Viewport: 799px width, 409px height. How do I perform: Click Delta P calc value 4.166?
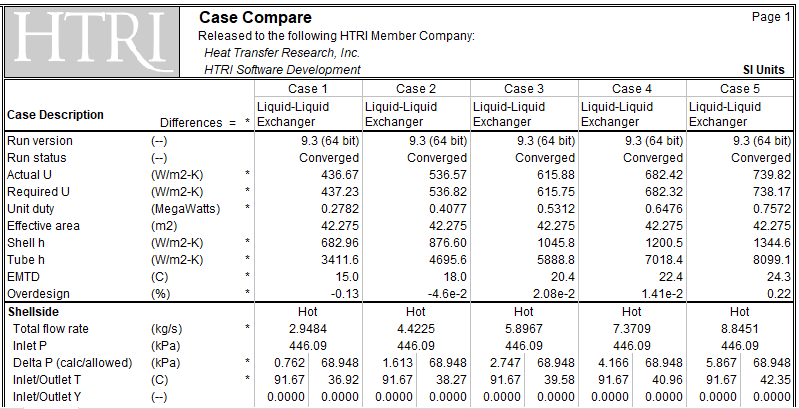click(x=614, y=363)
